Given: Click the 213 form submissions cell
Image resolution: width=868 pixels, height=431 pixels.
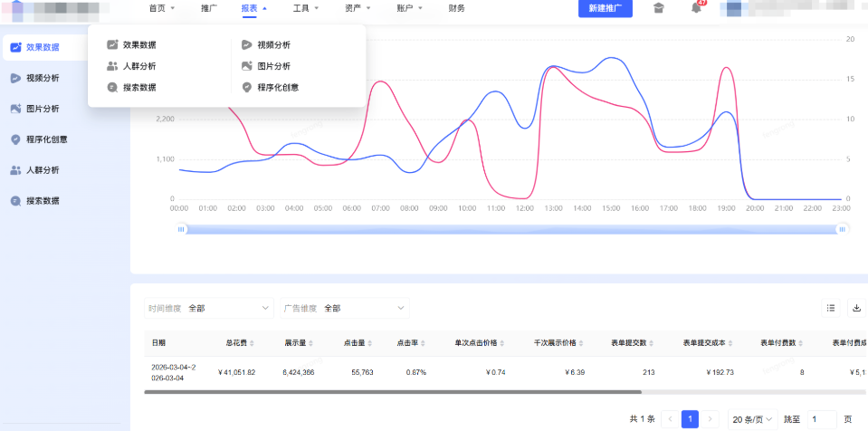Looking at the screenshot, I should [648, 372].
